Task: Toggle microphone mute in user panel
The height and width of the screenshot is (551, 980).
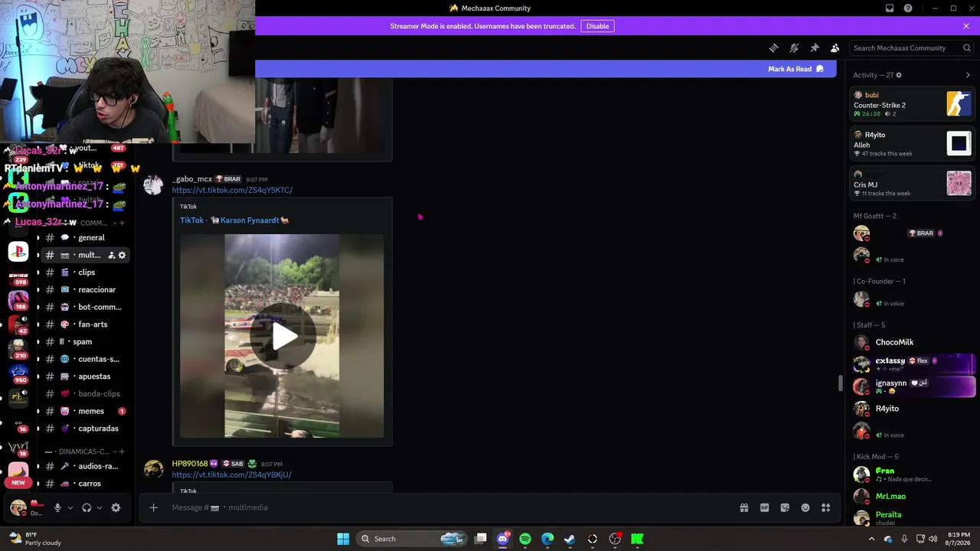Action: 57,507
